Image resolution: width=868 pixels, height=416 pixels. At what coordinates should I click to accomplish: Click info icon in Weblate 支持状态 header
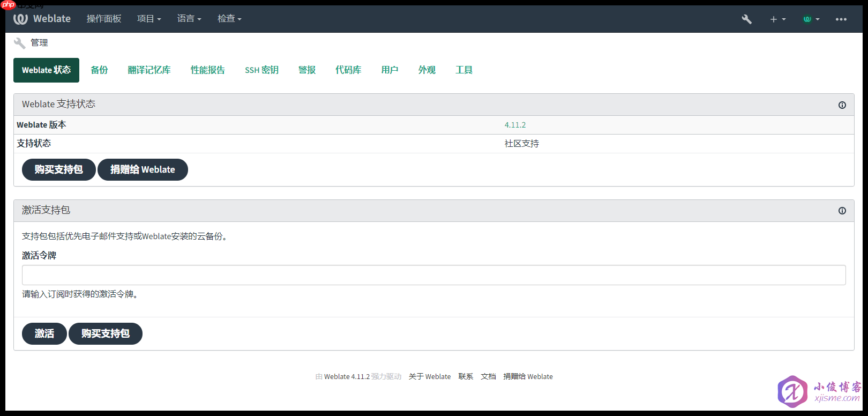coord(842,105)
